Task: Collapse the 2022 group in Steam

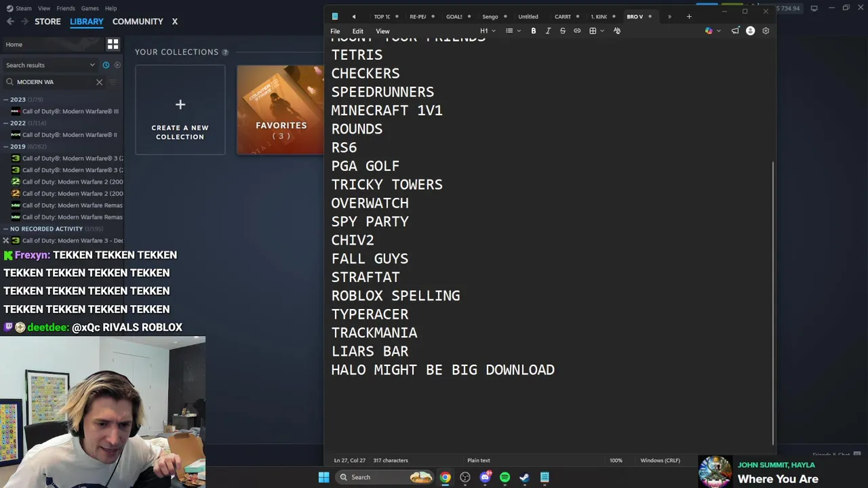Action: [5, 123]
